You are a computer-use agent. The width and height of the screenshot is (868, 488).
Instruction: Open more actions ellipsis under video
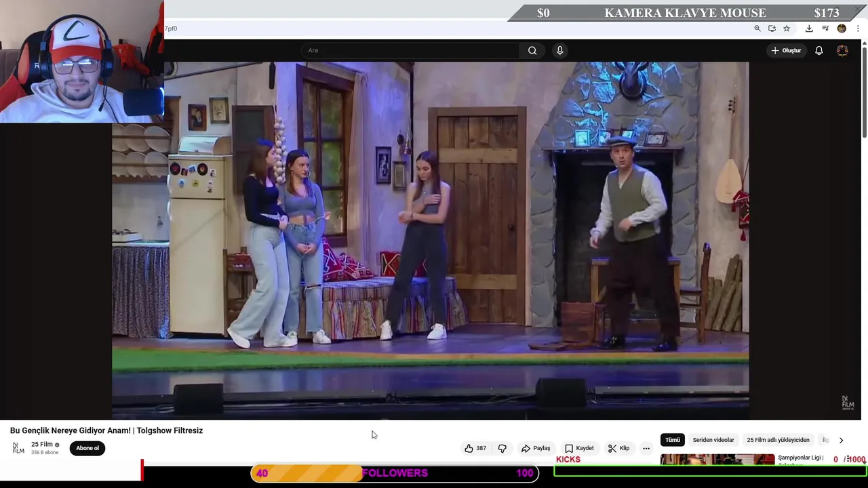tap(646, 448)
